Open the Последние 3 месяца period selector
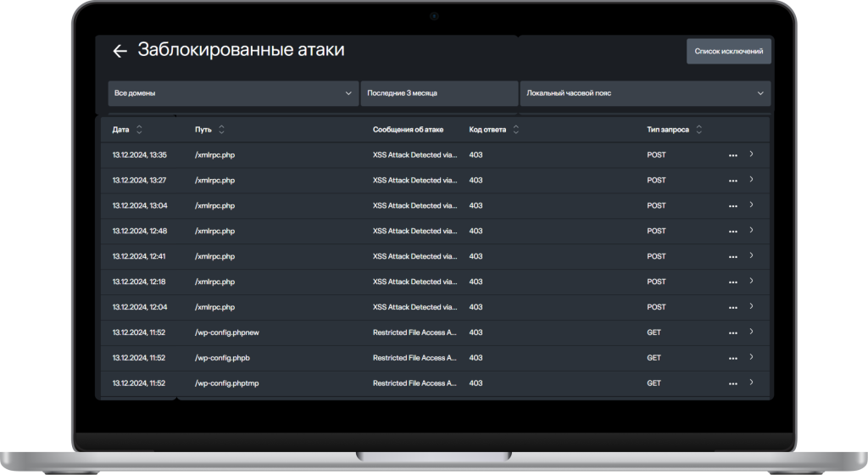Image resolution: width=868 pixels, height=475 pixels. pyautogui.click(x=438, y=93)
